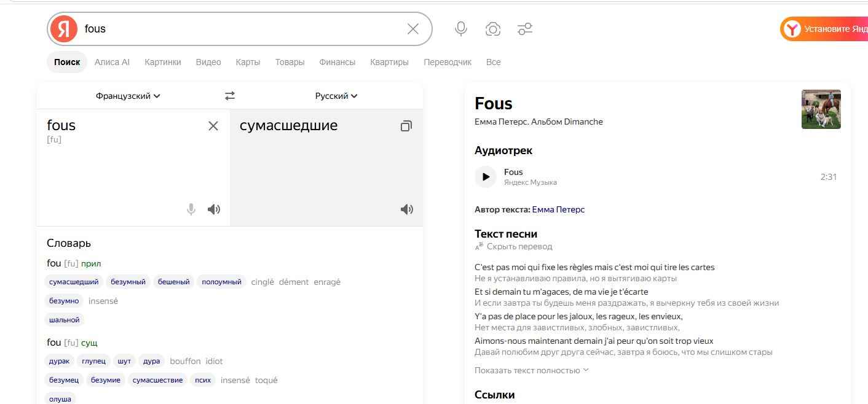The width and height of the screenshot is (868, 404).
Task: Select the 'сумасшедший' dictionary chip
Action: click(74, 282)
